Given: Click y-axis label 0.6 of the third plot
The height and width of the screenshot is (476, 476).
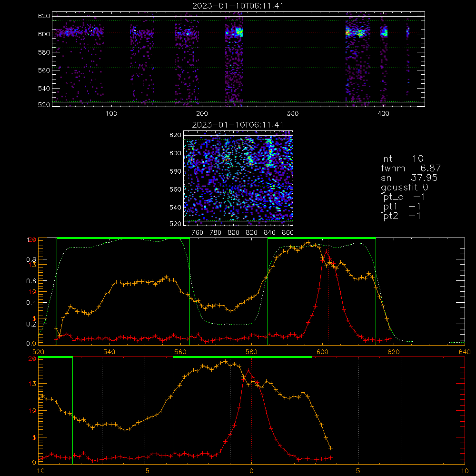Looking at the screenshot, I should click(31, 281).
